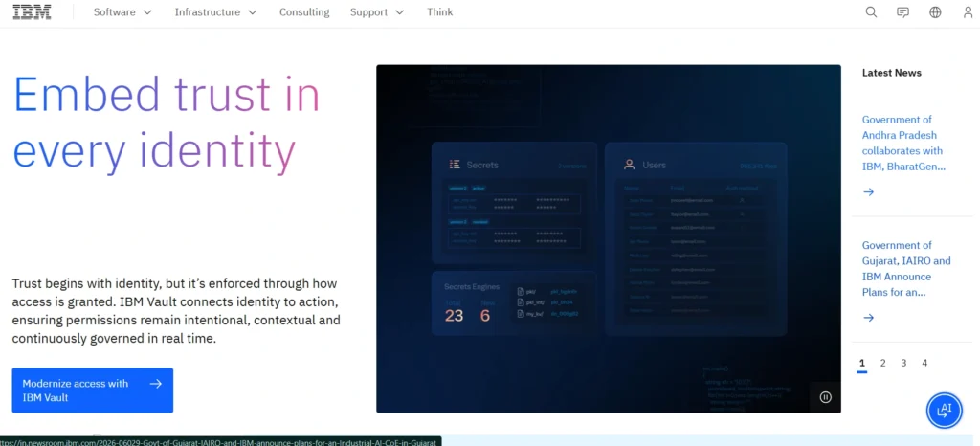Click the hero video with Secrets dashboard
The height and width of the screenshot is (446, 980).
click(x=608, y=238)
